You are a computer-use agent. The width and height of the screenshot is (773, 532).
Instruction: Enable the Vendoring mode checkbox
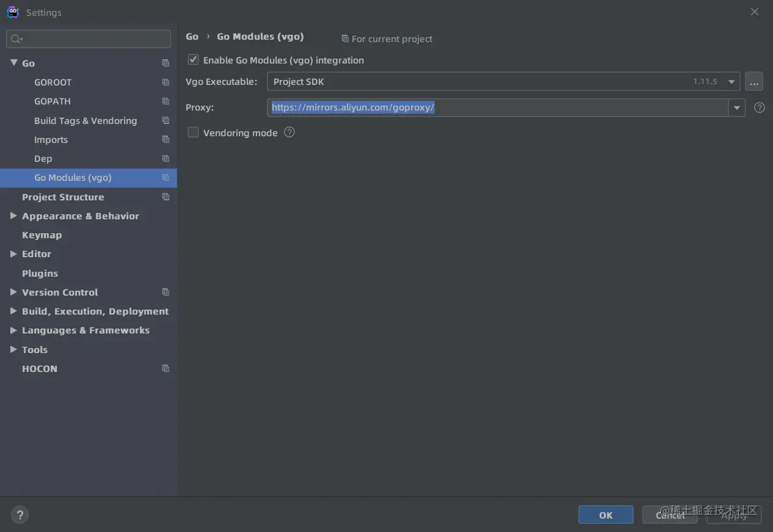193,132
